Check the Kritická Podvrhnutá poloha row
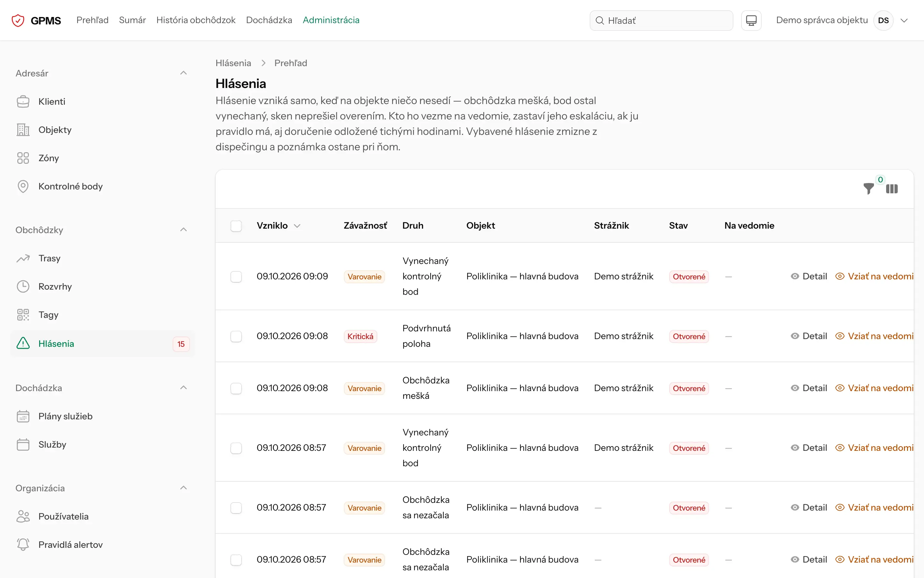 (236, 337)
